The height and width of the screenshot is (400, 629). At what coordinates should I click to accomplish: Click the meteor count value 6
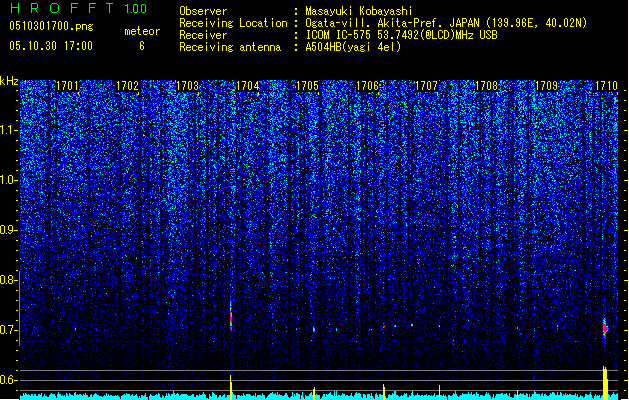[142, 46]
